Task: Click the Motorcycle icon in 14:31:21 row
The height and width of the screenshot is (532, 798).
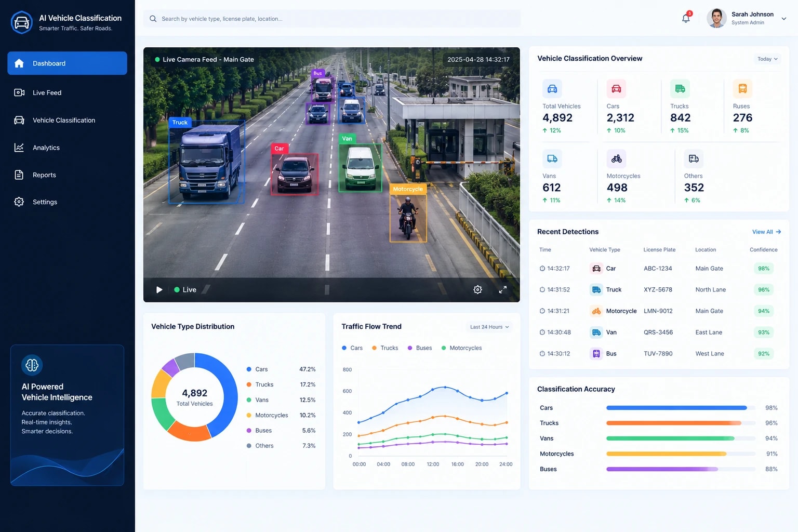Action: coord(596,311)
